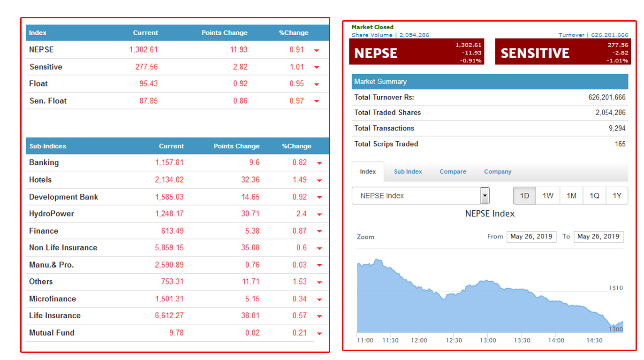Select the 1W chart range
The image size is (644, 360).
[548, 196]
